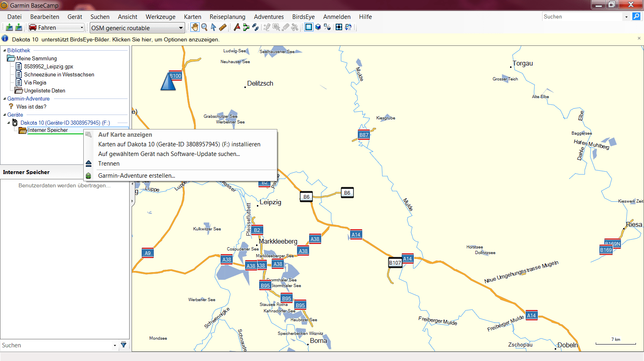Open the Gerät menu
Image resolution: width=644 pixels, height=361 pixels.
(75, 17)
